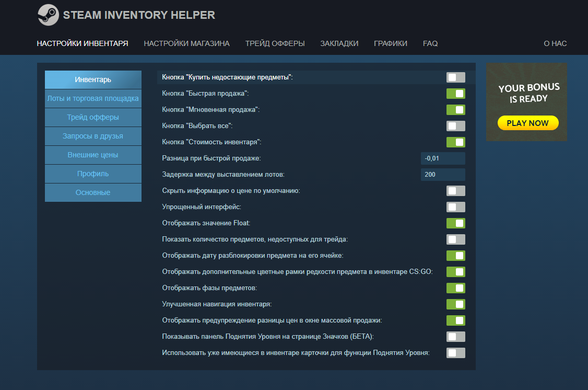Screen dimensions: 588x390
Task: Click the 'Your bonus is ready' ad banner
Action: tap(526, 102)
